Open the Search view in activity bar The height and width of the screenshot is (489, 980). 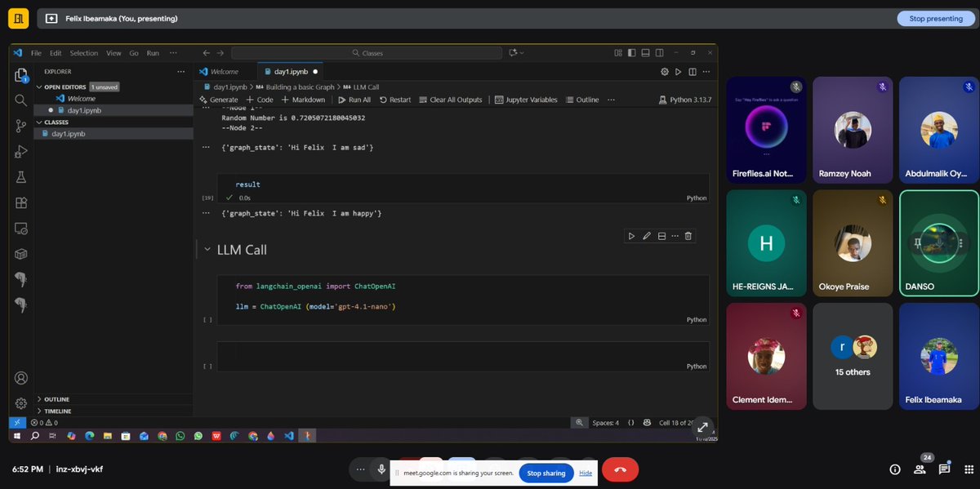click(x=21, y=100)
